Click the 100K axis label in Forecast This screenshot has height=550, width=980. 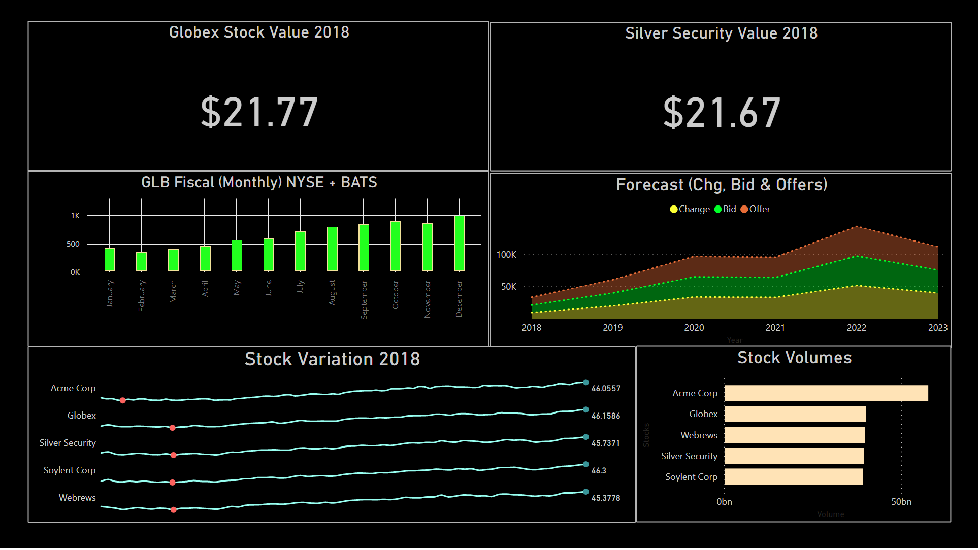point(506,255)
